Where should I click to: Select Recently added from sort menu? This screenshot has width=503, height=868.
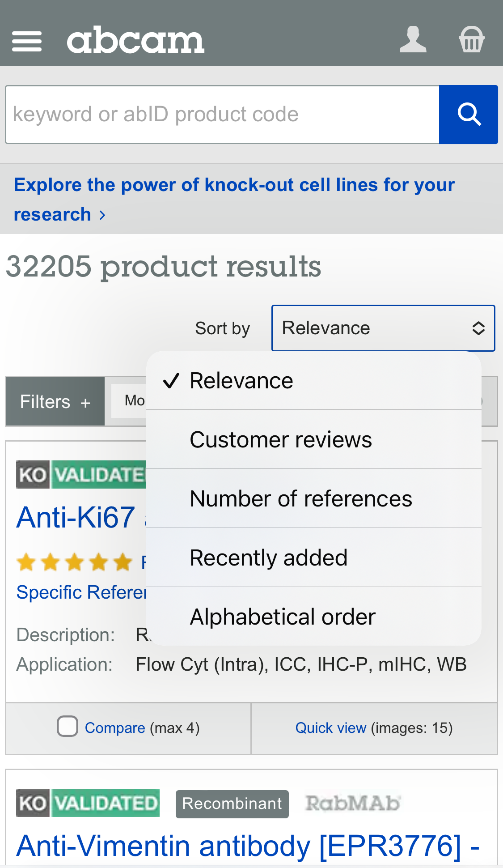click(268, 557)
